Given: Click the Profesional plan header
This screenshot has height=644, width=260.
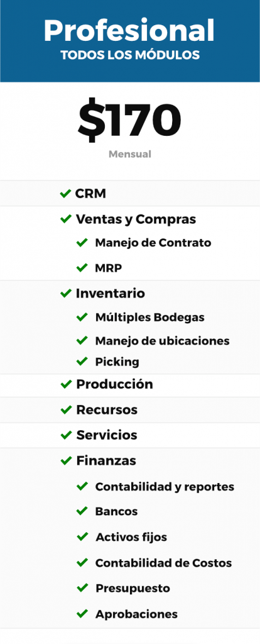Looking at the screenshot, I should [129, 31].
